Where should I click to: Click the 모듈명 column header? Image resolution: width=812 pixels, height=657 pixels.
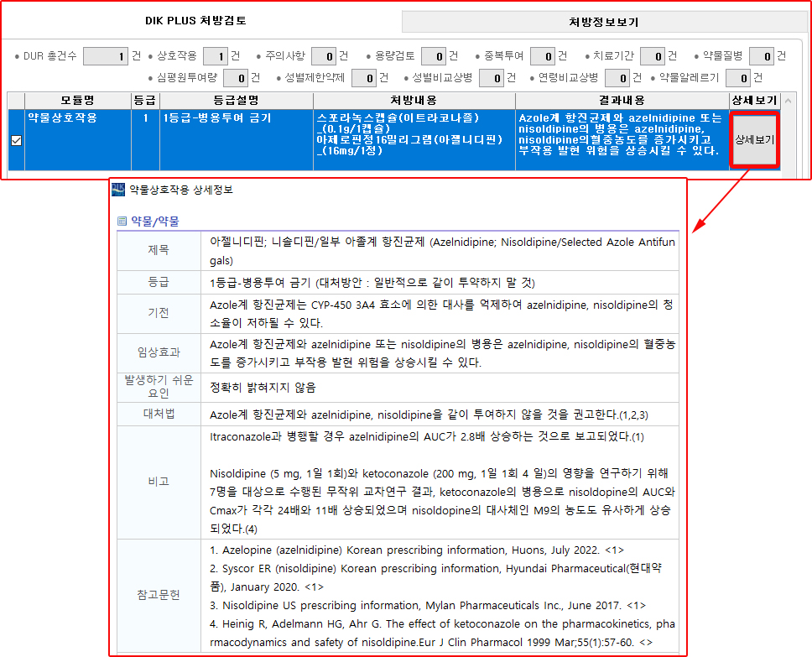[78, 101]
